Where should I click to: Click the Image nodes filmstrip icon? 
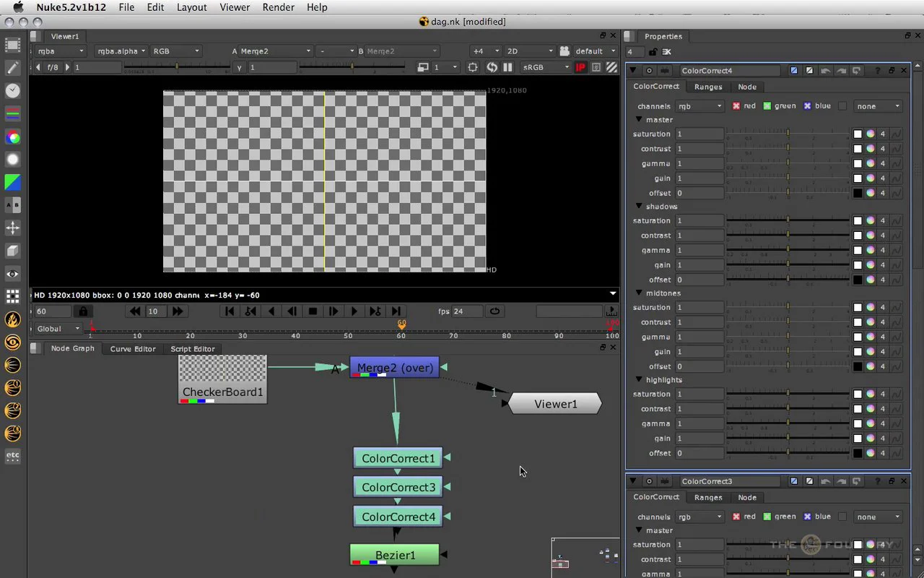[x=13, y=45]
